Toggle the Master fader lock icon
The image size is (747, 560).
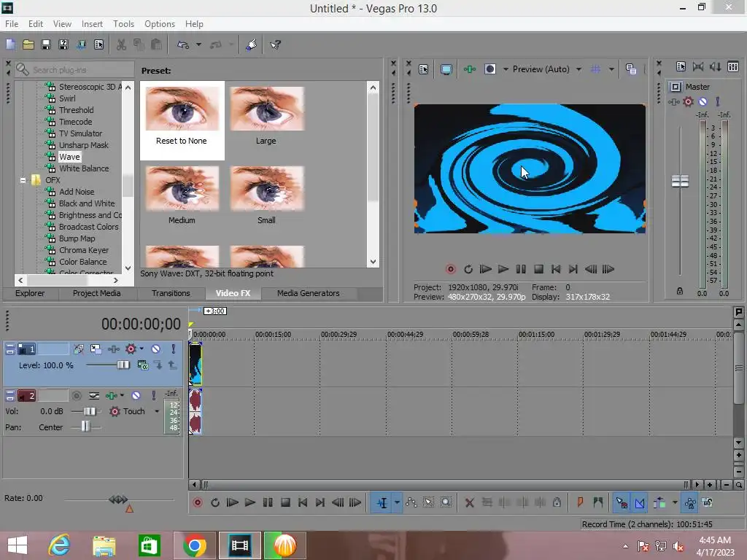(x=680, y=291)
